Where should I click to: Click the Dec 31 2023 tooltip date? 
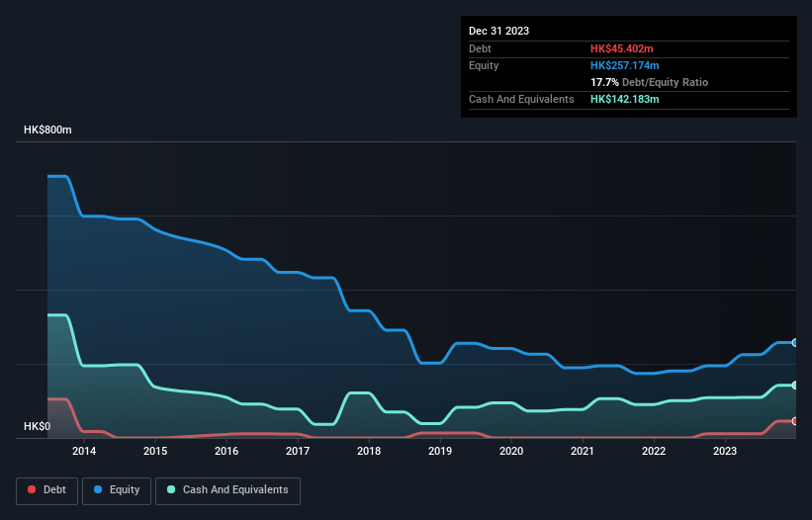[498, 31]
